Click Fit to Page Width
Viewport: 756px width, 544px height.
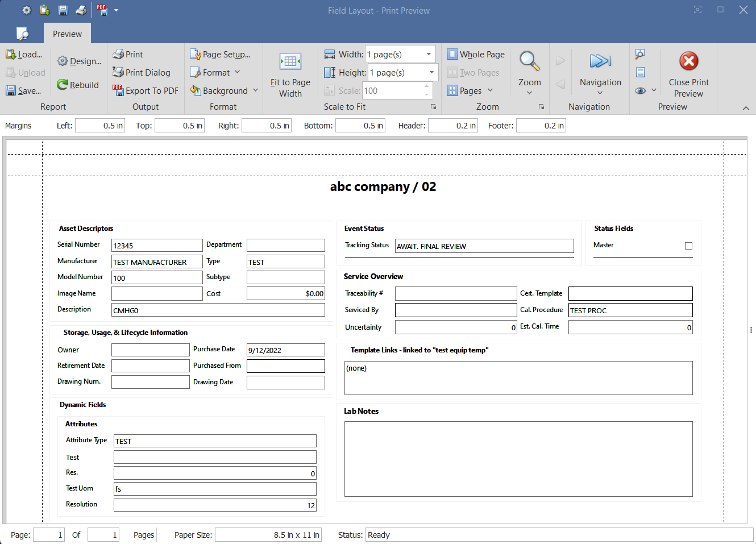point(290,73)
